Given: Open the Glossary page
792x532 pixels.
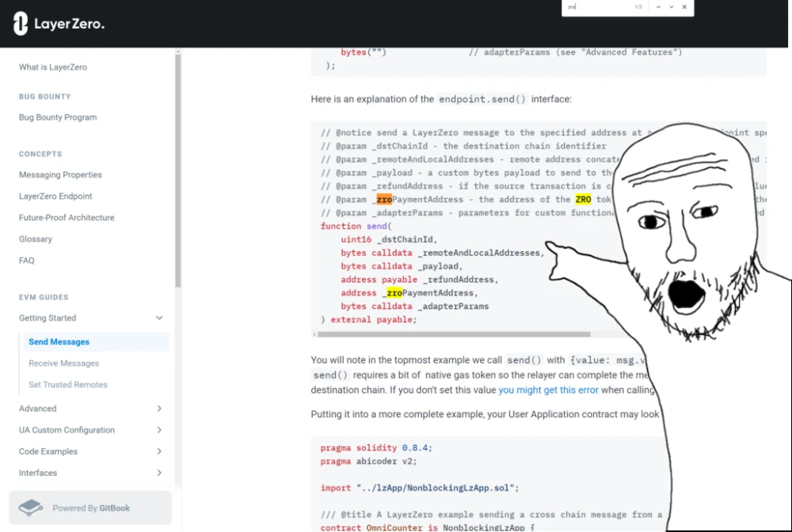Looking at the screenshot, I should 36,239.
